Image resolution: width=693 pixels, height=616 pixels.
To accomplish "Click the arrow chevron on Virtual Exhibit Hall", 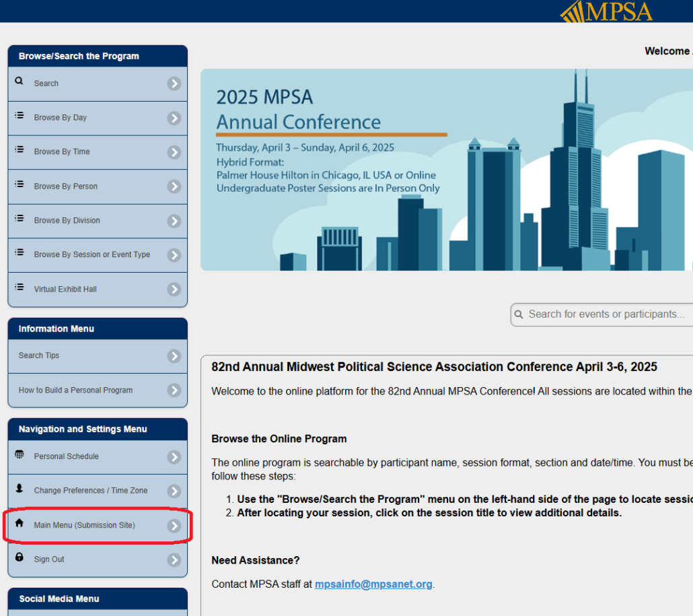I will tap(174, 289).
